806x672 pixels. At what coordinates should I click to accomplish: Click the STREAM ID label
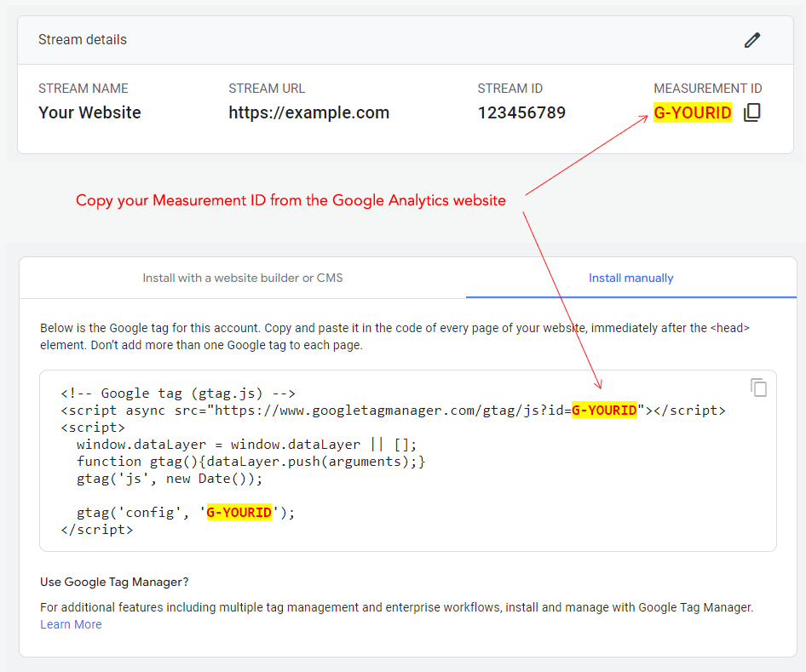pyautogui.click(x=510, y=89)
